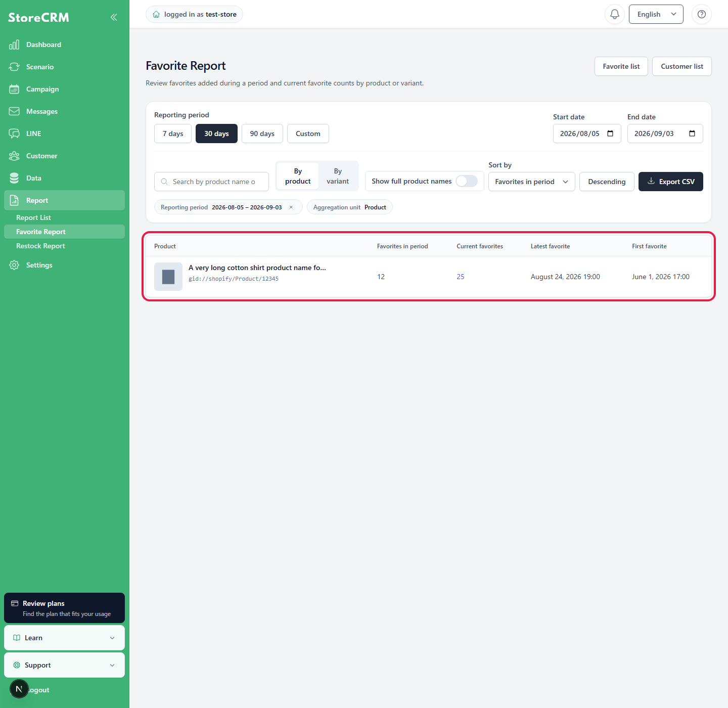Open Customer from the sidebar
Screen dimensions: 728x708
pyautogui.click(x=64, y=156)
